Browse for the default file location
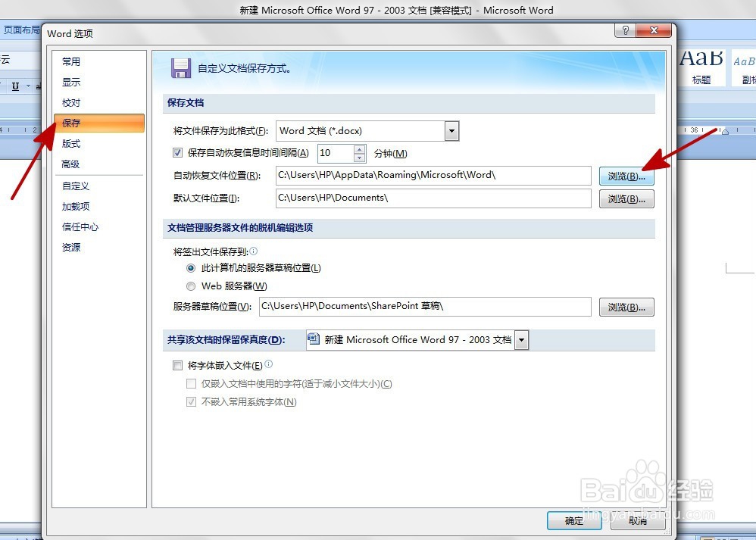The height and width of the screenshot is (540, 756). point(626,198)
